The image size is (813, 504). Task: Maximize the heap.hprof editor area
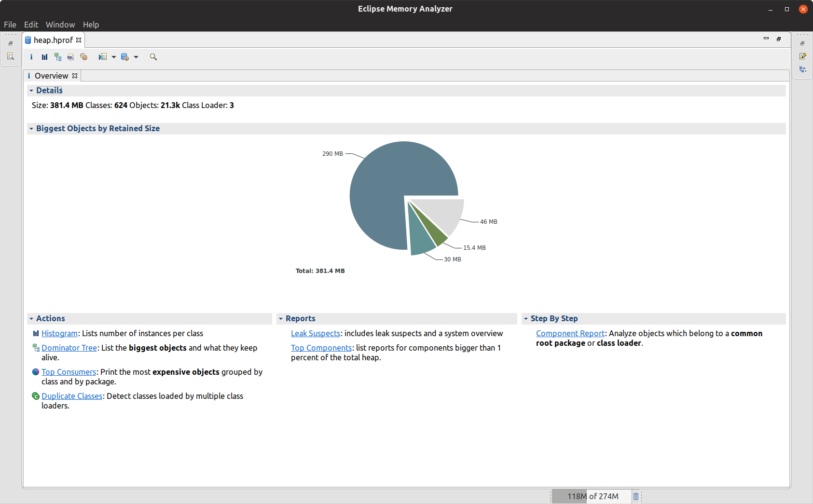point(779,39)
